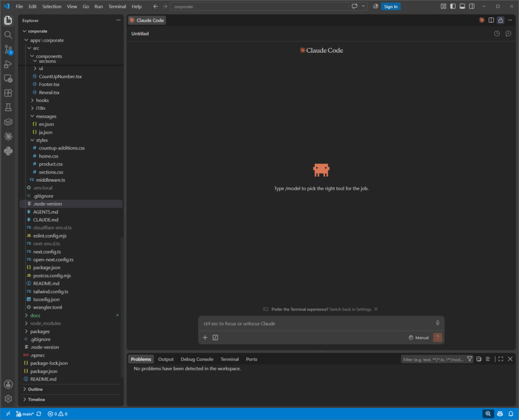Click the slash command icon in Claude input
The image size is (519, 420).
(x=215, y=337)
